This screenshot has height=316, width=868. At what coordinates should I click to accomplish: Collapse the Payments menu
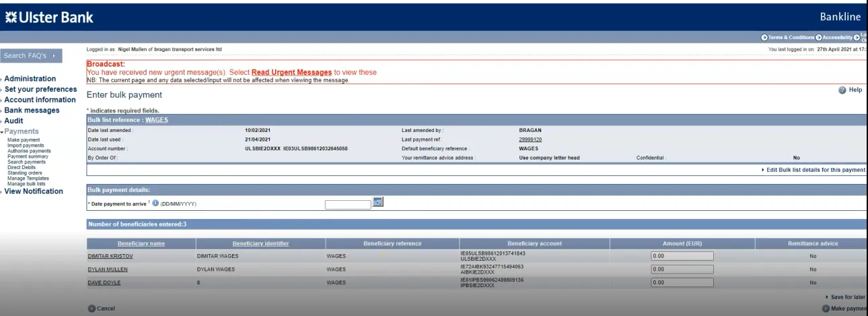click(22, 131)
